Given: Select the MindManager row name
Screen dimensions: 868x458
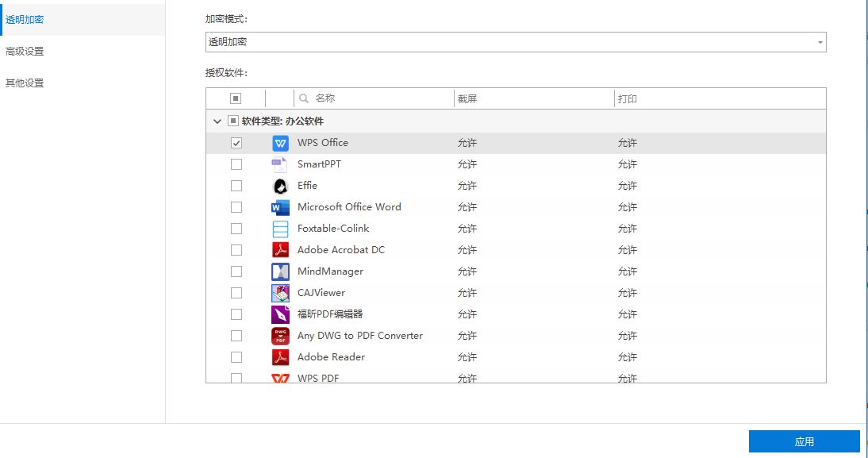Looking at the screenshot, I should coord(331,271).
